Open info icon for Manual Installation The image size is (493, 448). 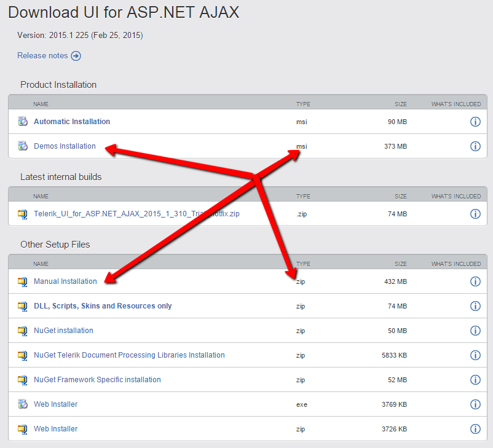coord(475,281)
